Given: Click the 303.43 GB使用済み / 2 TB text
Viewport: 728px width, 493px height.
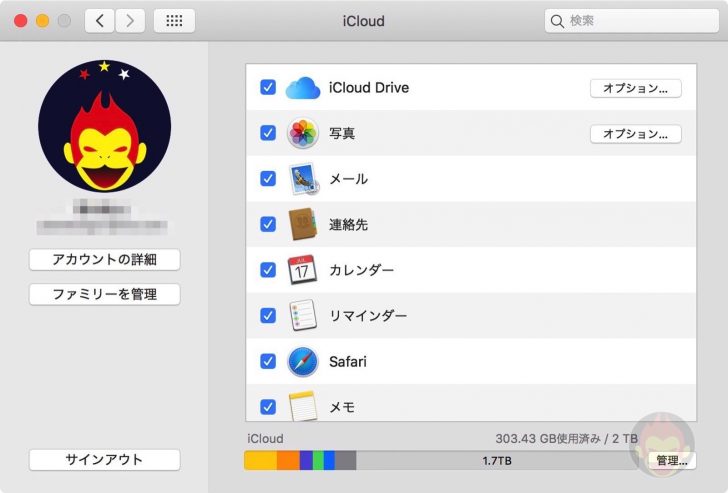Looking at the screenshot, I should (x=566, y=439).
